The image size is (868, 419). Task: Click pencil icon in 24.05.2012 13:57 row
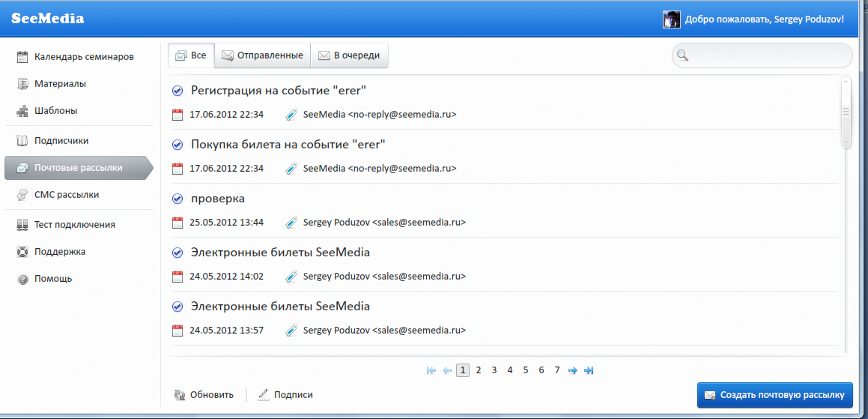click(x=291, y=331)
